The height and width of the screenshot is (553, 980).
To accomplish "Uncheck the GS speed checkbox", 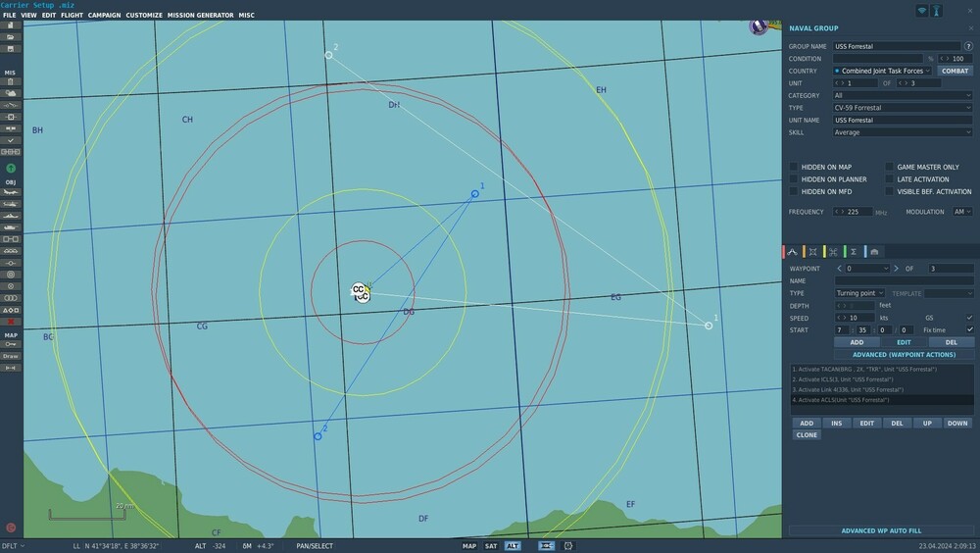I will click(x=969, y=318).
